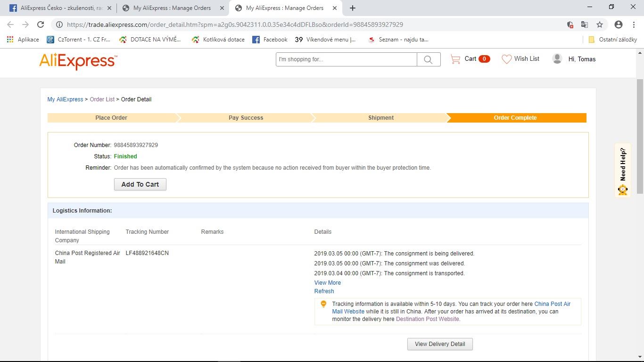Open Order List breadcrumb link
Image resolution: width=644 pixels, height=362 pixels.
pyautogui.click(x=102, y=99)
